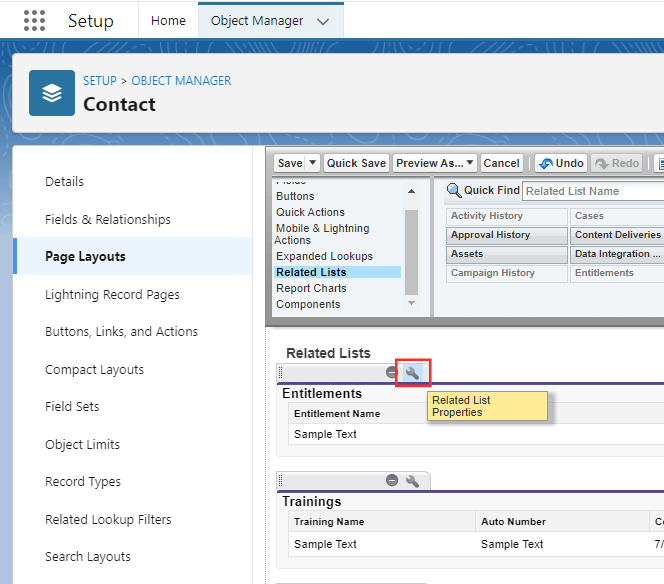Select Expanded Lookups palette category
The image size is (664, 584).
(324, 256)
